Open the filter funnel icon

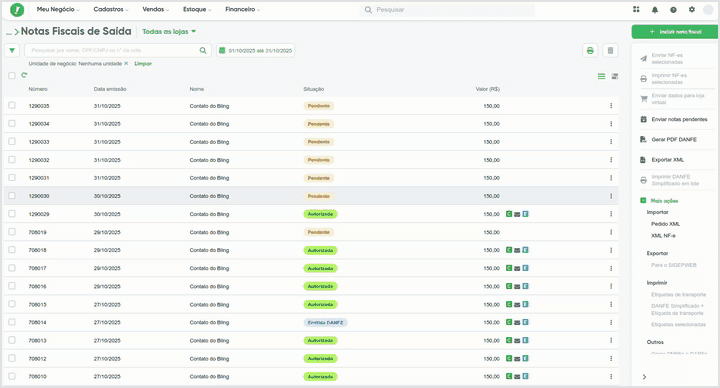[x=12, y=51]
